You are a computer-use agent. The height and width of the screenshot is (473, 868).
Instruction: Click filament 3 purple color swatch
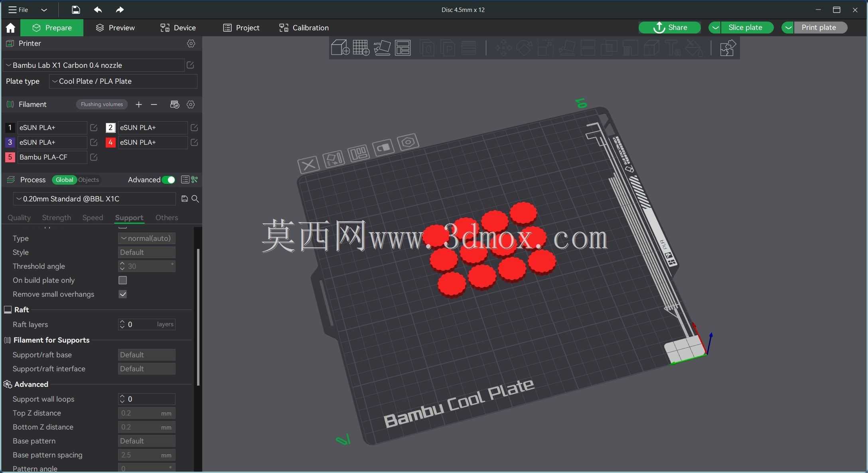click(10, 142)
